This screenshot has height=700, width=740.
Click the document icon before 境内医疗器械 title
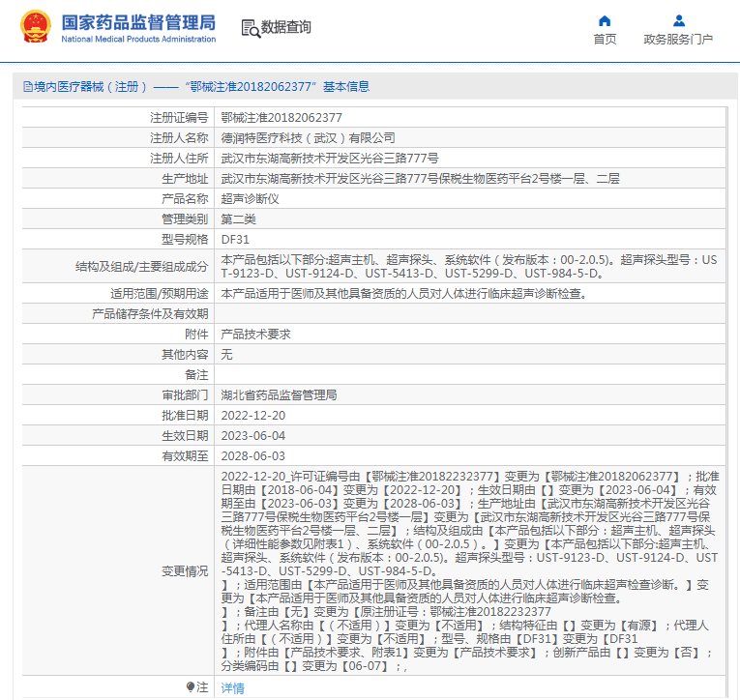click(x=26, y=87)
